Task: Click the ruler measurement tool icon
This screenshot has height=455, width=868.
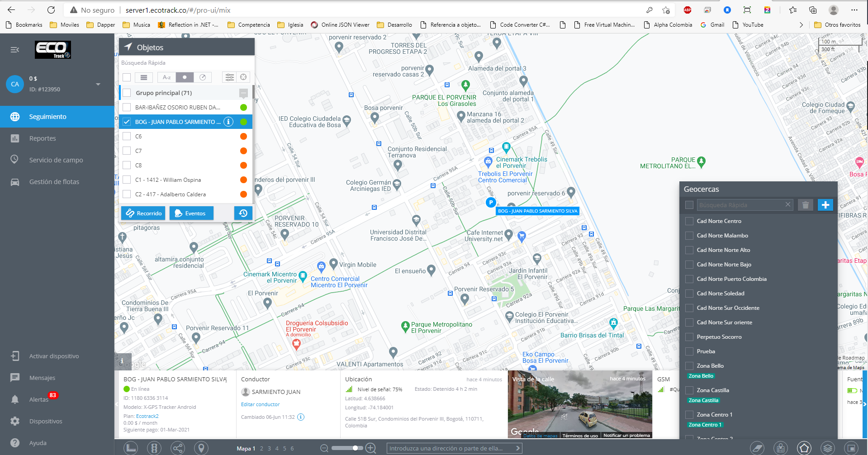Action: coord(131,448)
